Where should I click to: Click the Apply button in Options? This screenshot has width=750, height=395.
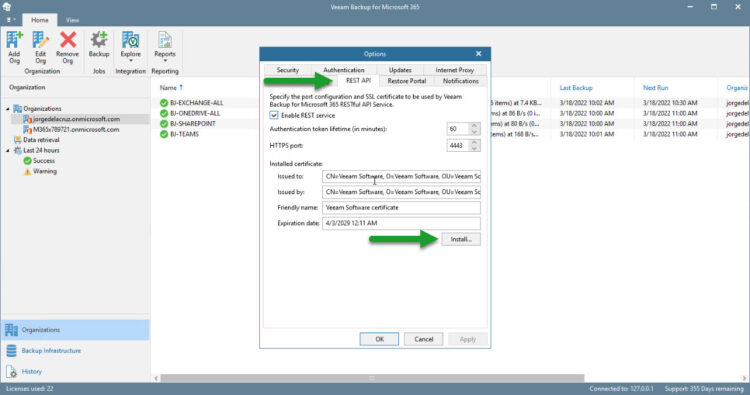coord(467,339)
